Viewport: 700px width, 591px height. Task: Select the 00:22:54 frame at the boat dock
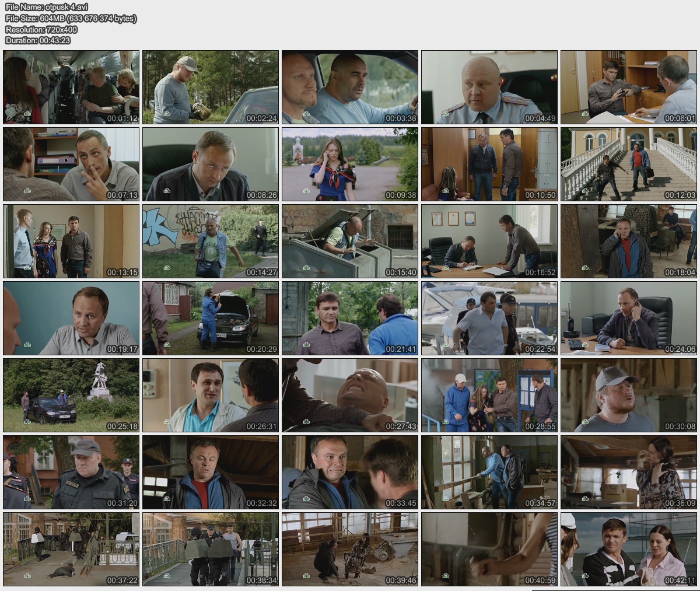[489, 318]
